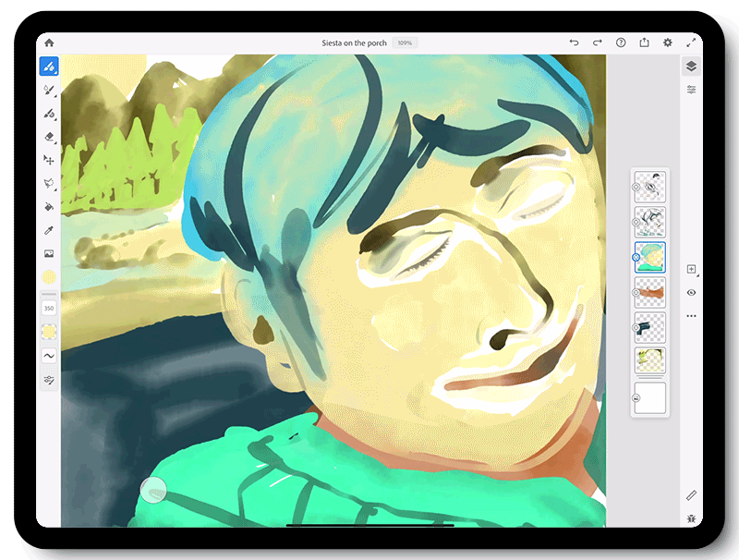The height and width of the screenshot is (560, 739).
Task: Click the Undo arrow
Action: 574,43
